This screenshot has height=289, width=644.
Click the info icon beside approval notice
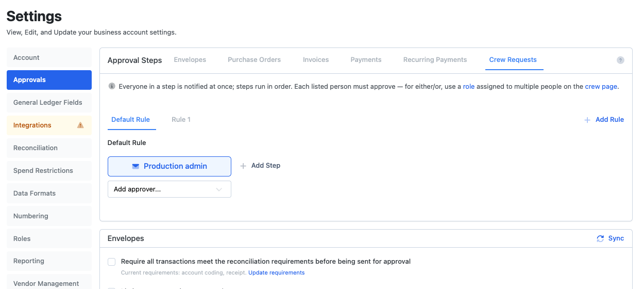112,86
